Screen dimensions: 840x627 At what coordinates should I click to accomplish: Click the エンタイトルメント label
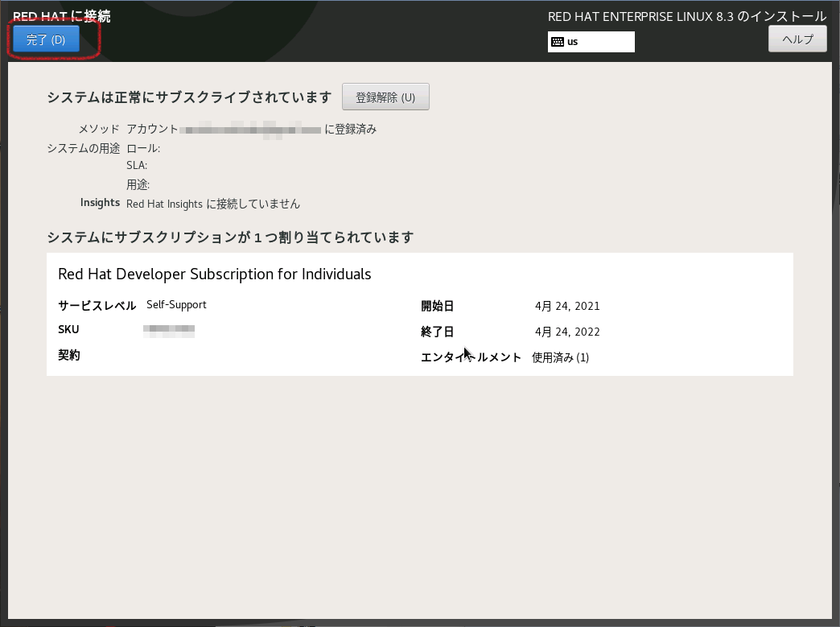pos(471,357)
